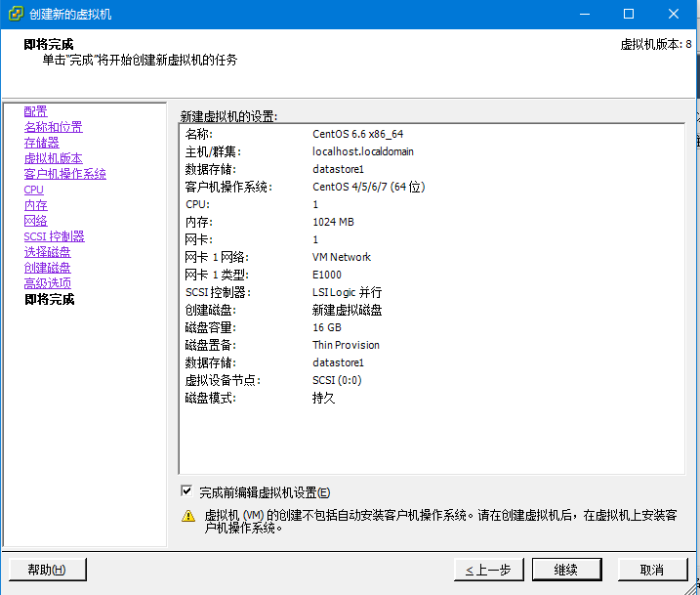Click the SCSI (0:0) node value
This screenshot has width=700, height=595.
(337, 380)
